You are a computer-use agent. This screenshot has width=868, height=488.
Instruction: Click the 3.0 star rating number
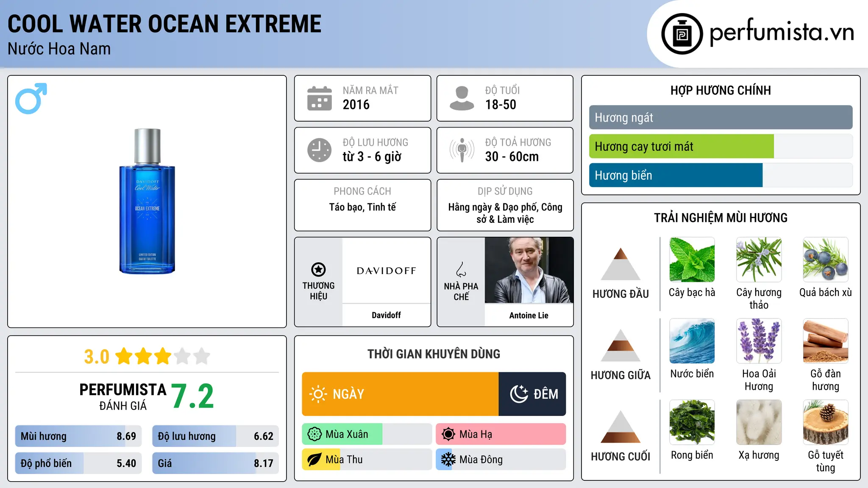(97, 357)
